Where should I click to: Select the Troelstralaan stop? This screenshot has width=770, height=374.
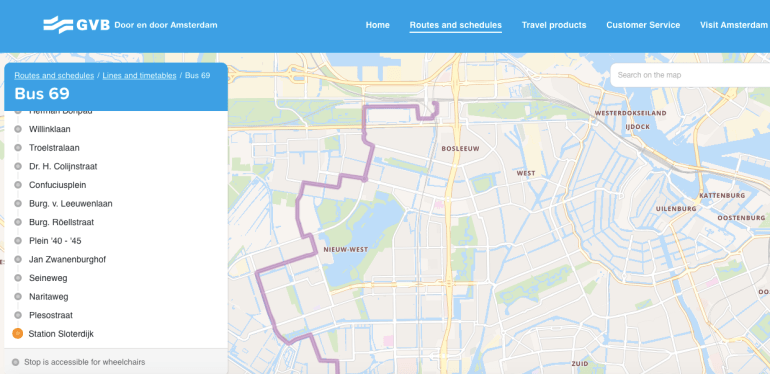point(54,148)
